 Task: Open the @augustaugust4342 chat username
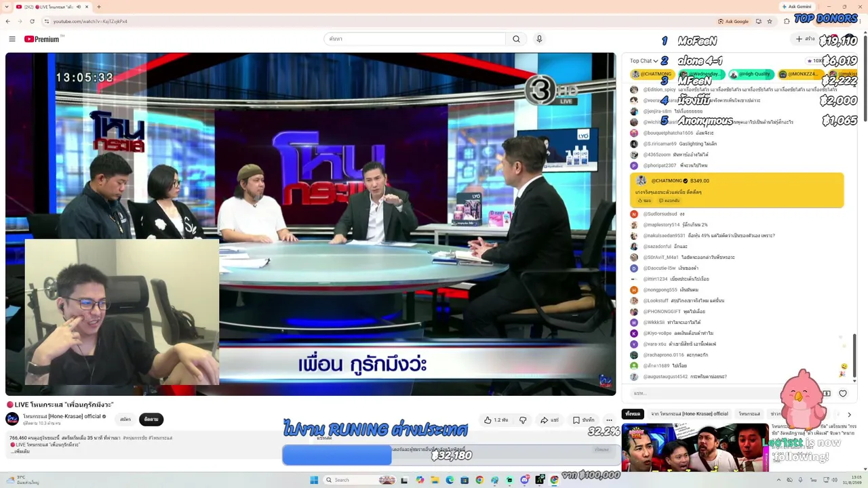pos(665,377)
